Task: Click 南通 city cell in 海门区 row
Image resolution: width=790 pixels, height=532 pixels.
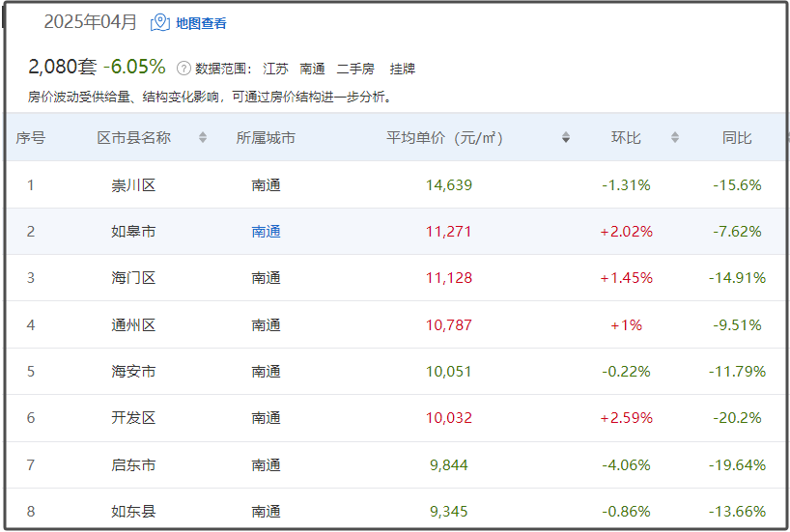Action: tap(266, 278)
